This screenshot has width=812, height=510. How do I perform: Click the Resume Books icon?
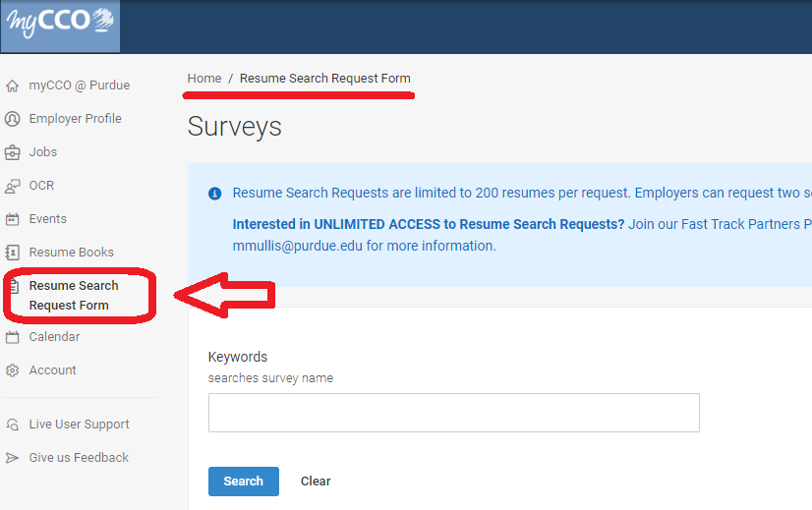[x=13, y=253]
